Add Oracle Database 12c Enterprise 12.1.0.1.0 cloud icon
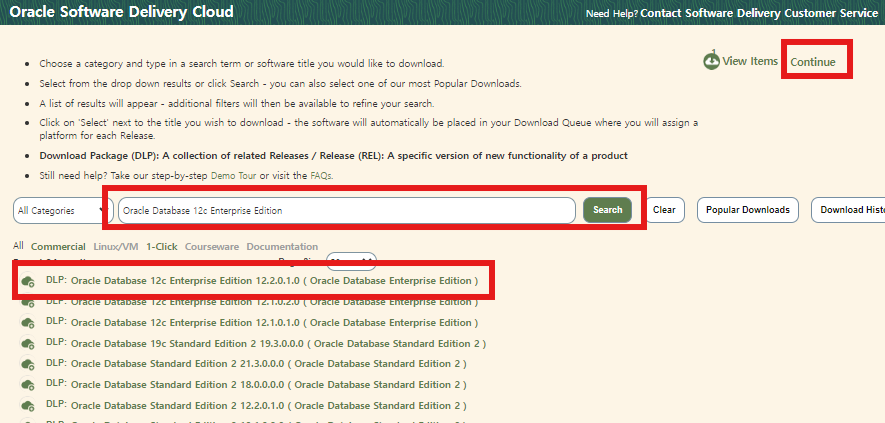This screenshot has height=423, width=885. pyautogui.click(x=28, y=323)
